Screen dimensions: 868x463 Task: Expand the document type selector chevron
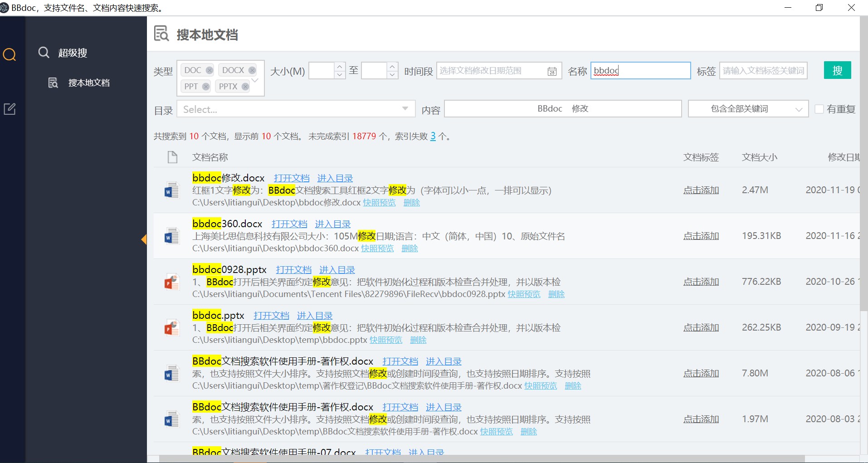pyautogui.click(x=255, y=80)
